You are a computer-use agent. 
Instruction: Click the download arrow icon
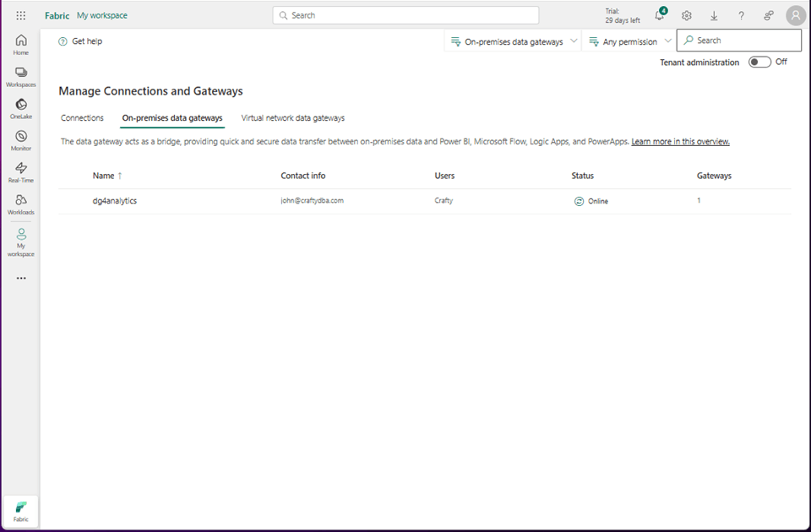click(x=714, y=15)
